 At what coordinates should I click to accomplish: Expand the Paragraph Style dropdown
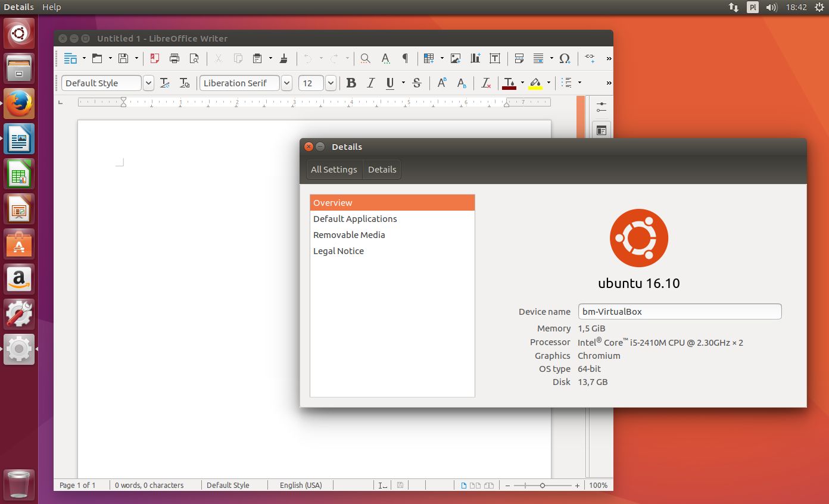click(149, 83)
